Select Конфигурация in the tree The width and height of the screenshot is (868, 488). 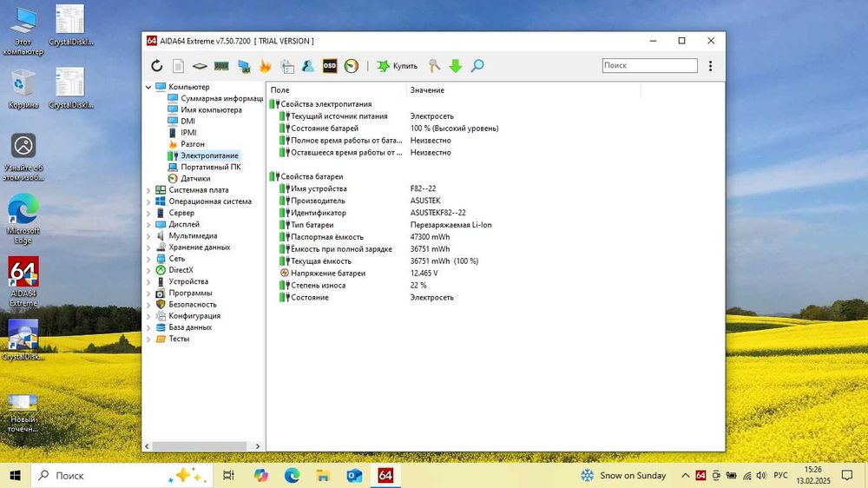194,316
